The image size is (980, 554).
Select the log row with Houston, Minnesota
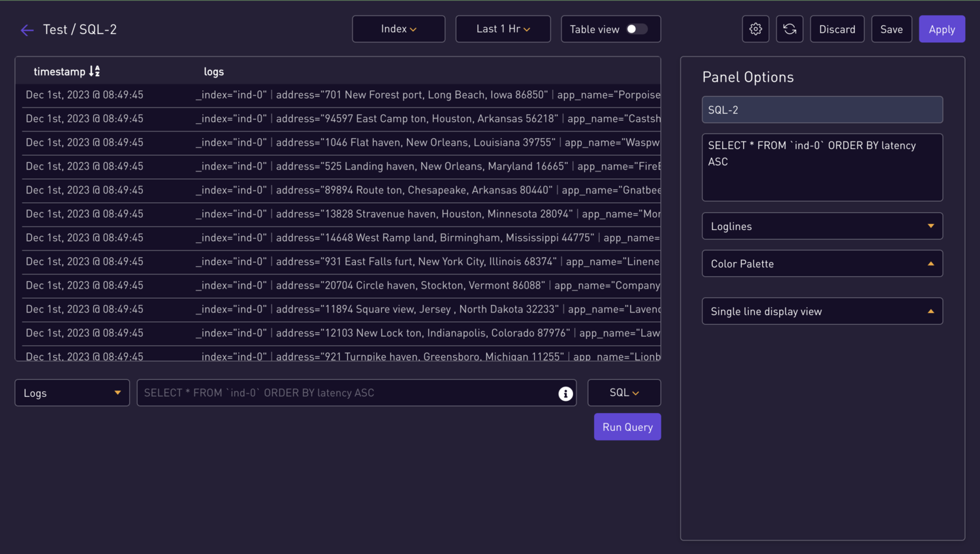(x=341, y=214)
